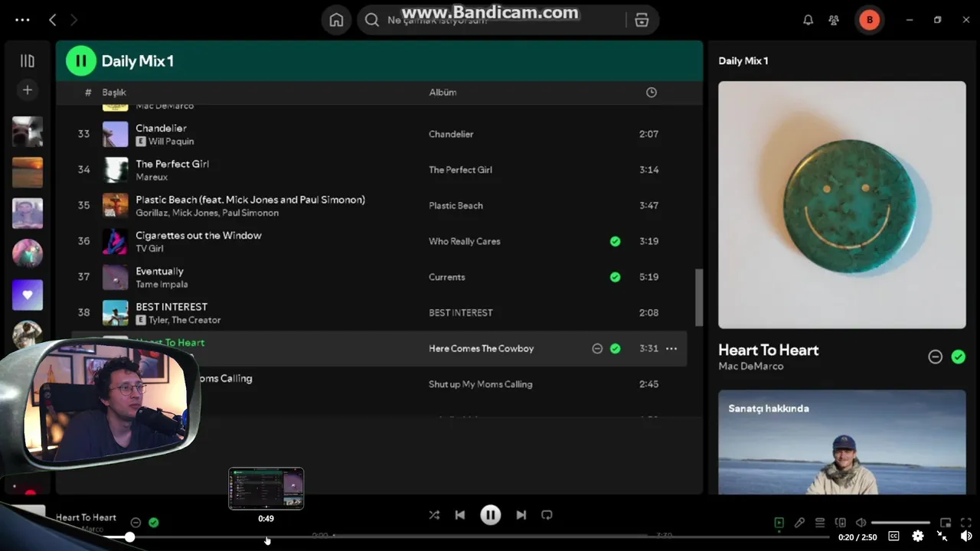Pause with bottom bar play/pause button
The image size is (980, 551).
491,515
